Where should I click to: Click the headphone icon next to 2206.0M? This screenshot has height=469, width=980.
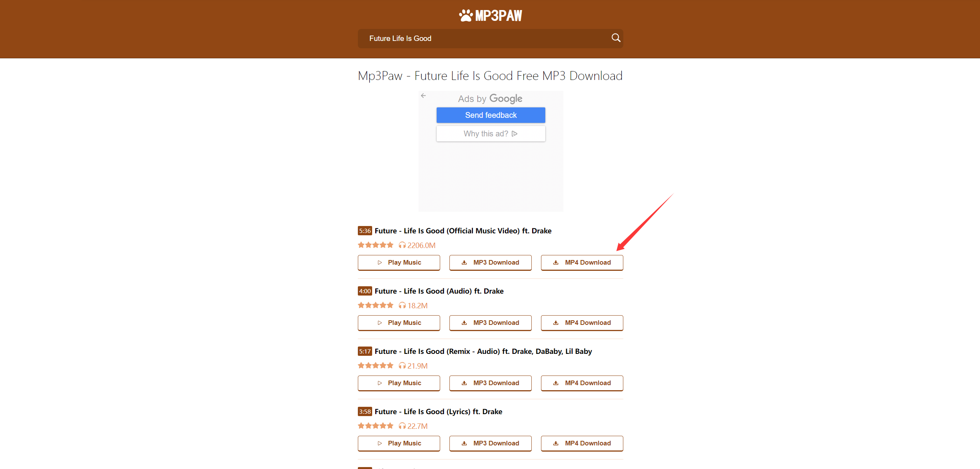pos(402,245)
